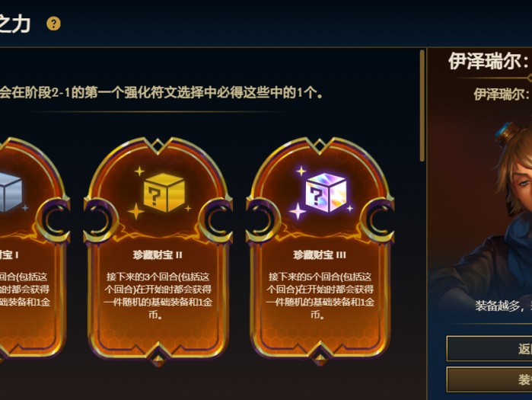Select the prismatic mystery cube icon
The width and height of the screenshot is (532, 400).
326,192
